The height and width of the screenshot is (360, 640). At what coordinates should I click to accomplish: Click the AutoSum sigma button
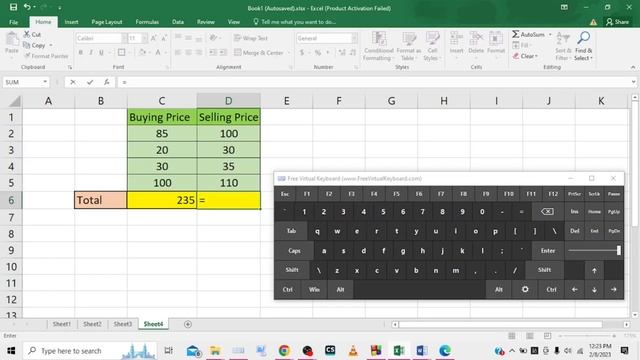[528, 34]
